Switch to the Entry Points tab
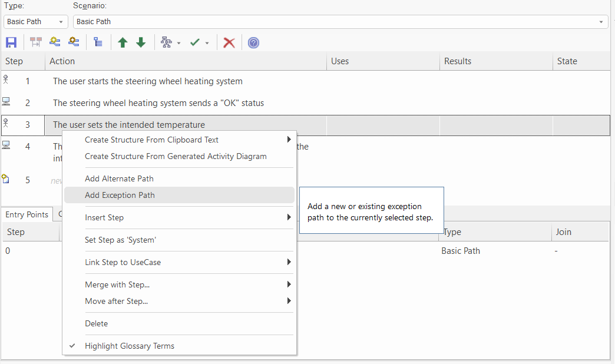The image size is (615, 364). (x=27, y=214)
